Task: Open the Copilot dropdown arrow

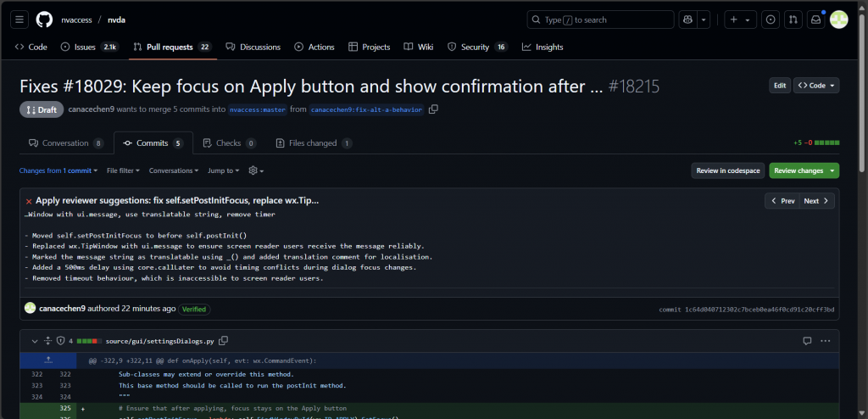Action: tap(704, 20)
